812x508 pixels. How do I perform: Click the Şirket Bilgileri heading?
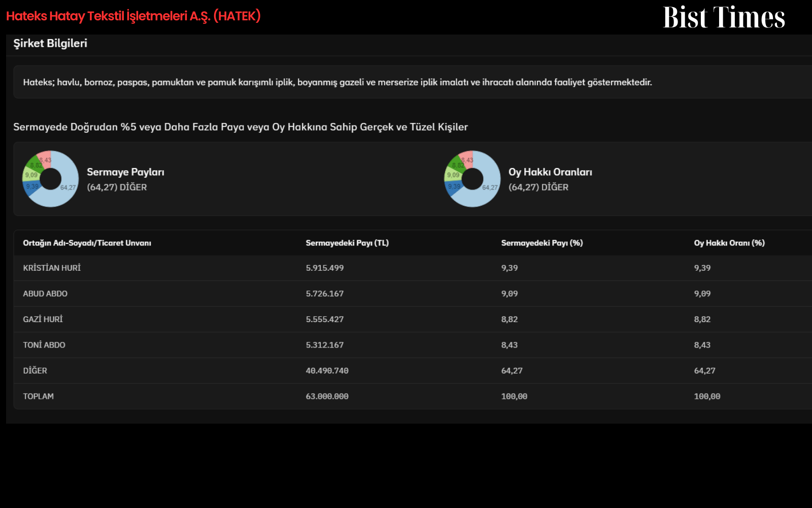click(50, 43)
